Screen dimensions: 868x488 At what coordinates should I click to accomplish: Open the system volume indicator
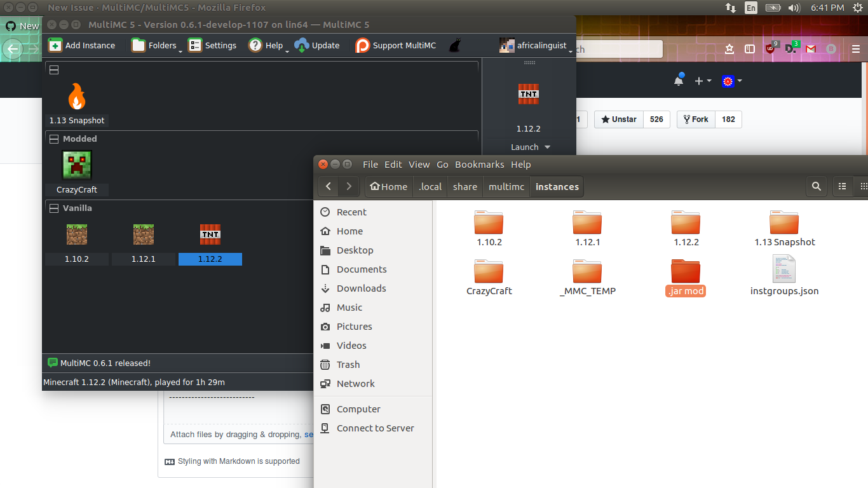793,8
